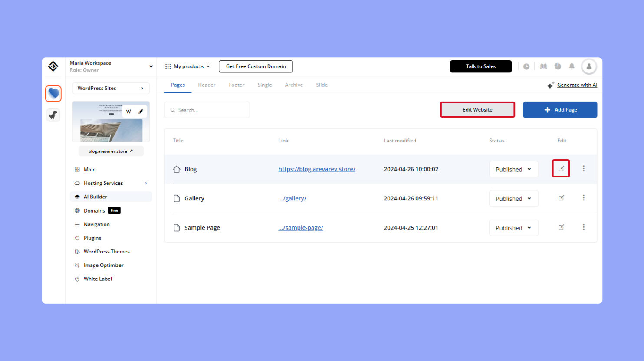Image resolution: width=644 pixels, height=361 pixels.
Task: Open the three-dot menu for Gallery page
Action: [x=584, y=198]
